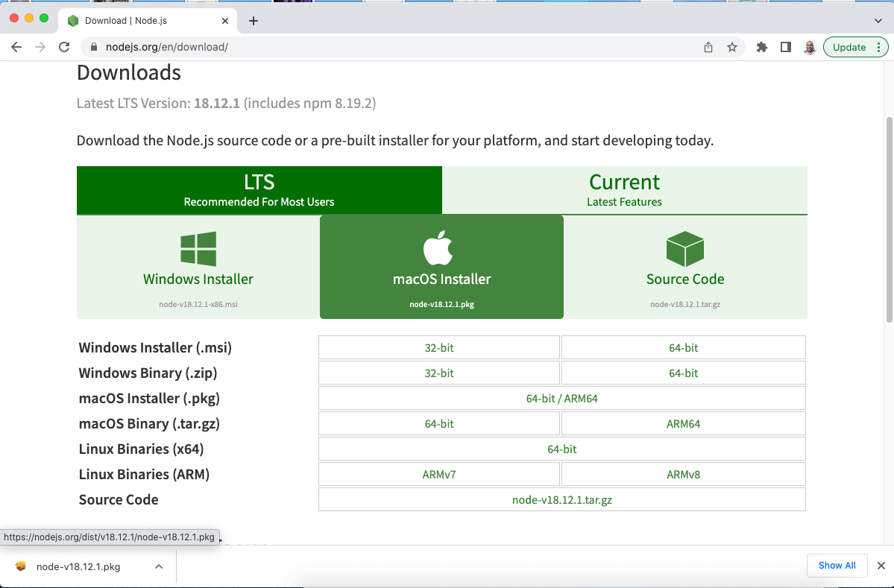Go back with the back arrow
Image resolution: width=894 pixels, height=588 pixels.
point(16,47)
